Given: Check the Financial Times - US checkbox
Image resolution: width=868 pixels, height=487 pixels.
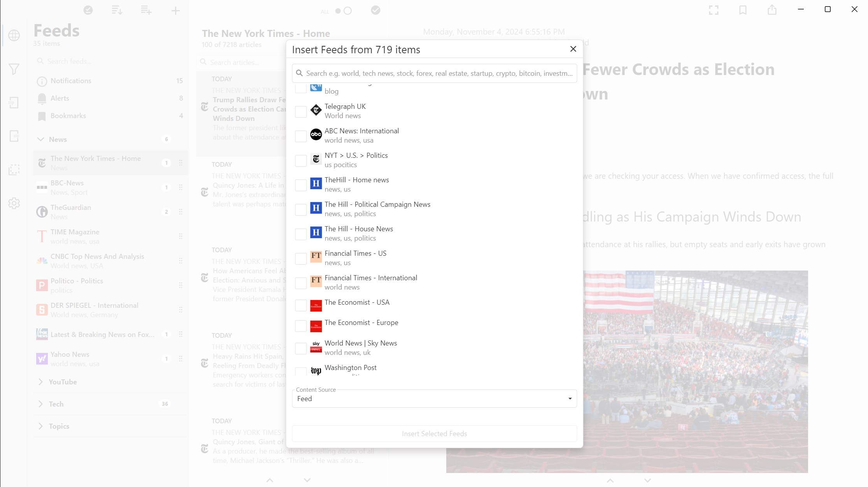Looking at the screenshot, I should (x=300, y=258).
